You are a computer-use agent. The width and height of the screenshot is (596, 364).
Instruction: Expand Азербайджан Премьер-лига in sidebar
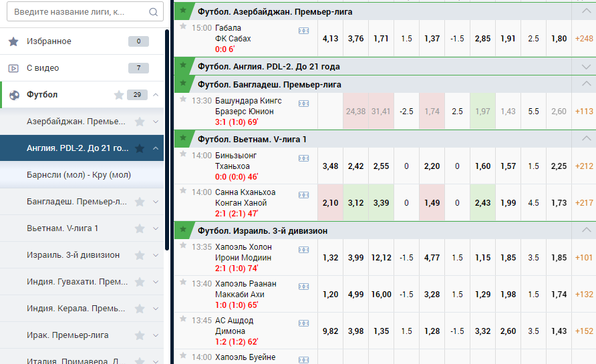coord(156,122)
